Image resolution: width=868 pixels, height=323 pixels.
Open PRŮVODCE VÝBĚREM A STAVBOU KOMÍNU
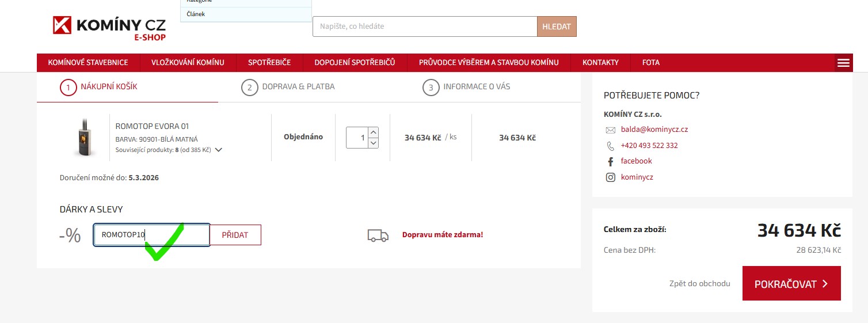pyautogui.click(x=489, y=63)
